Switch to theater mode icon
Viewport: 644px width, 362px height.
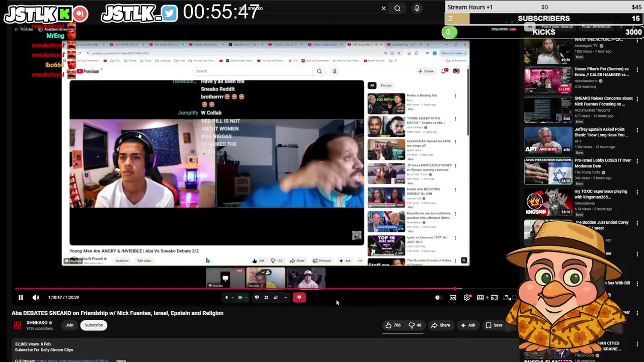click(480, 298)
